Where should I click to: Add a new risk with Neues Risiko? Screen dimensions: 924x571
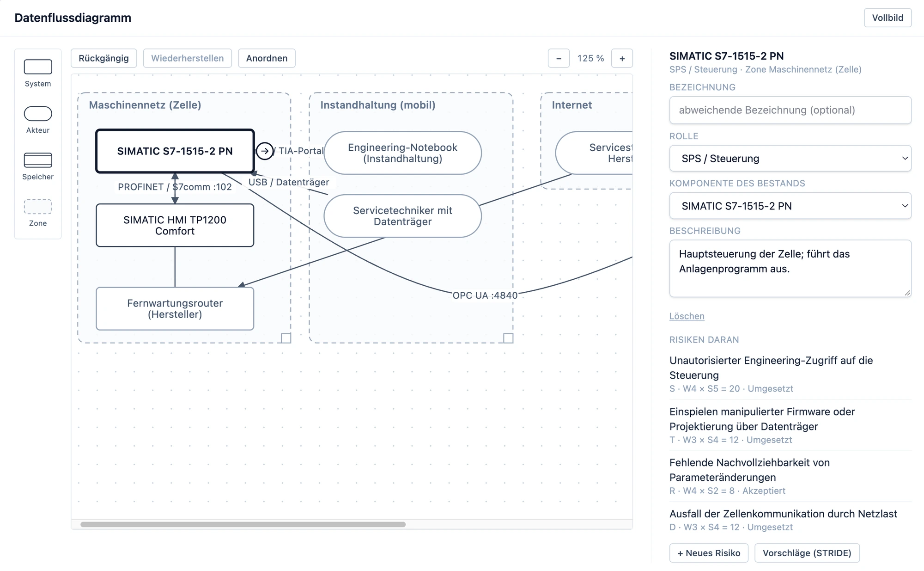point(709,553)
